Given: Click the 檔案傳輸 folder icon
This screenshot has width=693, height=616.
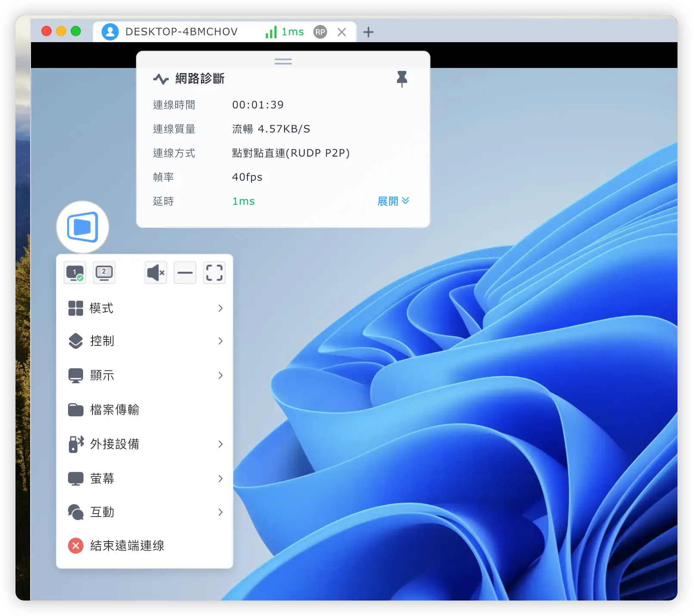Looking at the screenshot, I should (x=76, y=410).
